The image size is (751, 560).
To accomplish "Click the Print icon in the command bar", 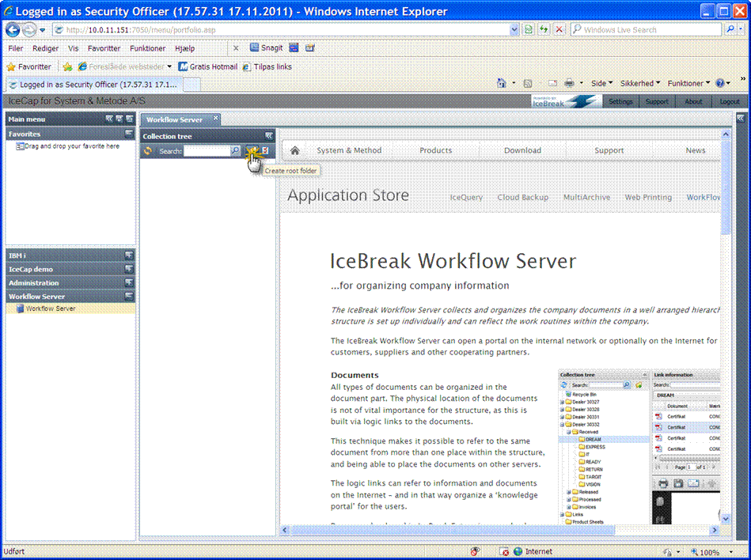I will point(569,83).
